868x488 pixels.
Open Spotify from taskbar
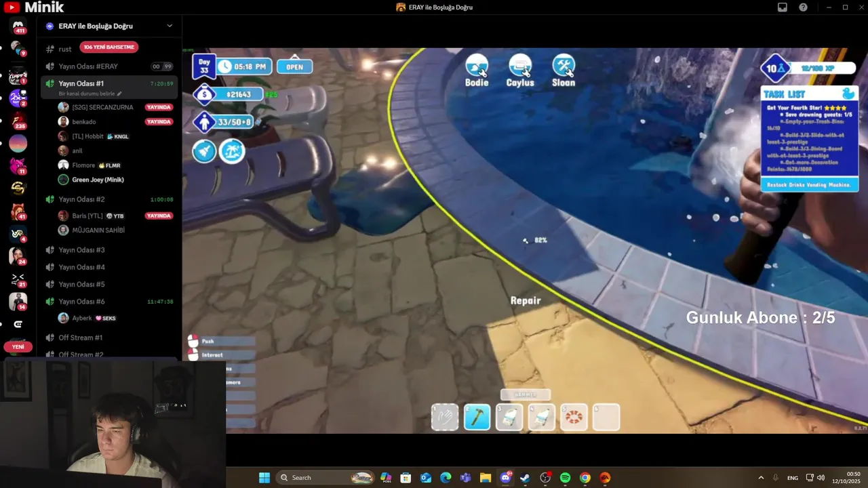pos(565,478)
